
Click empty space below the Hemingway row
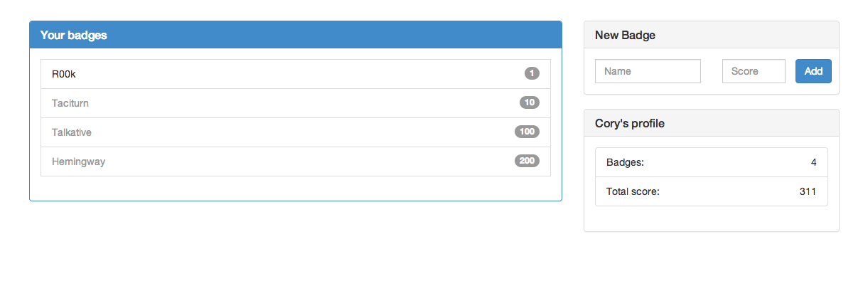295,188
